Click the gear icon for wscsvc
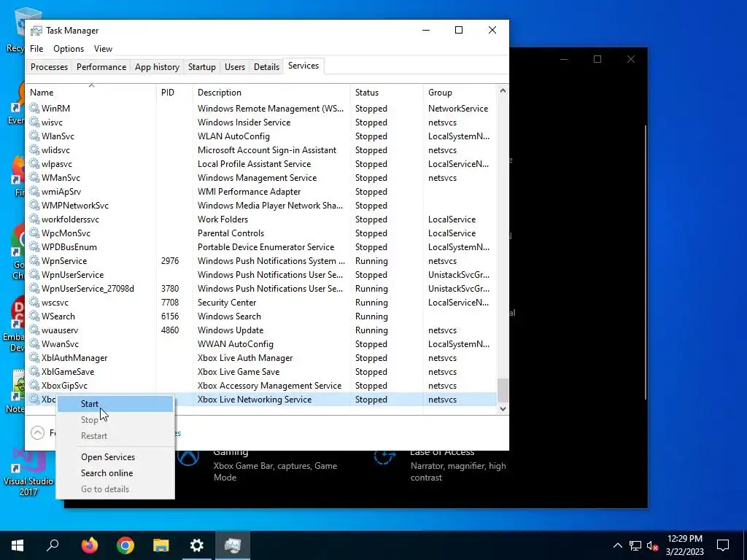Screen dimensions: 747x560 (x=34, y=302)
